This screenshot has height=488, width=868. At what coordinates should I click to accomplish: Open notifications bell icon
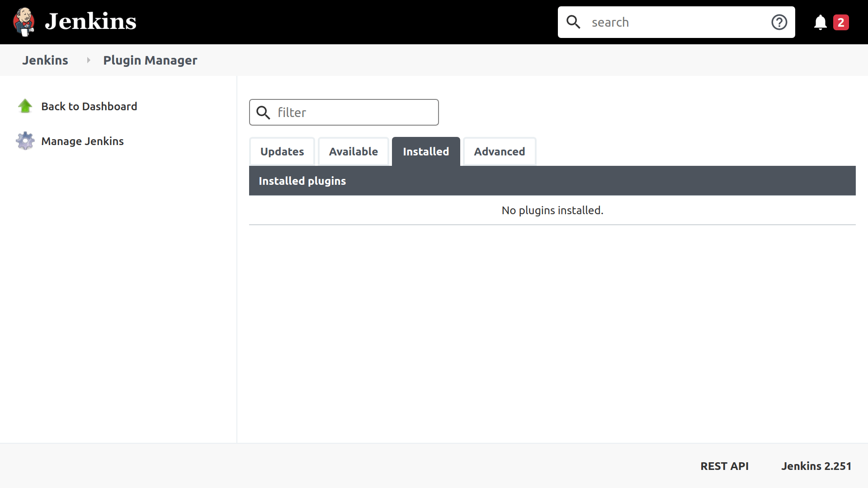[x=820, y=22]
